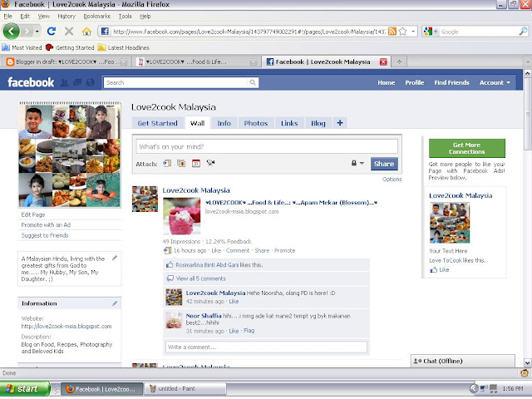
Task: Click the Most Visited bookmarks toolbar item
Action: [x=22, y=47]
